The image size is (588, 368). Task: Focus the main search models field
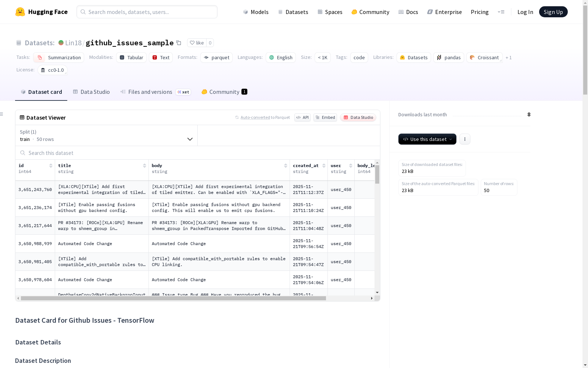[147, 12]
